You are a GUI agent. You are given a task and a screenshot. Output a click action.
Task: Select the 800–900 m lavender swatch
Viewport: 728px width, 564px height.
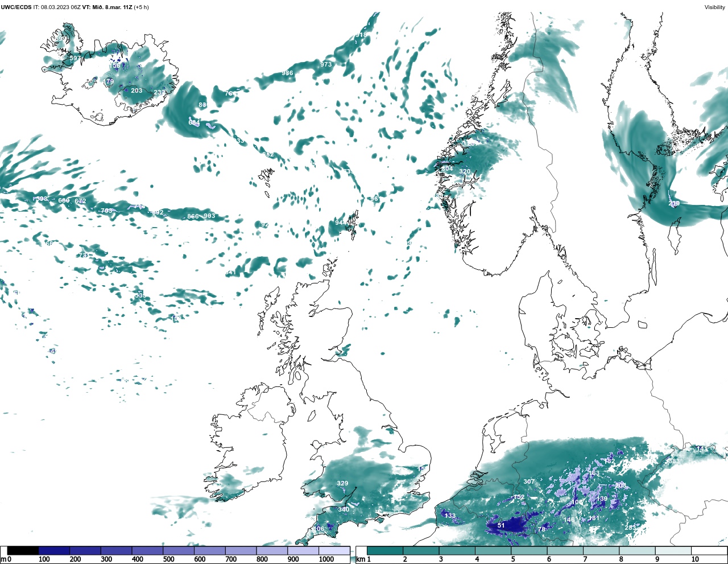pos(272,551)
